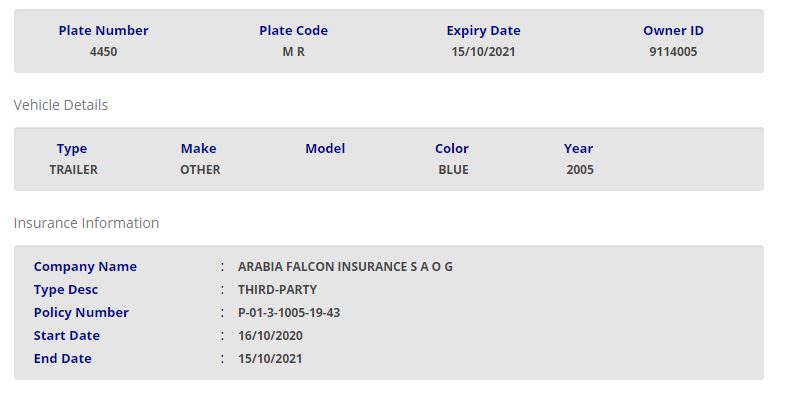
Task: Click the Insurance Information section heading
Action: pos(86,223)
